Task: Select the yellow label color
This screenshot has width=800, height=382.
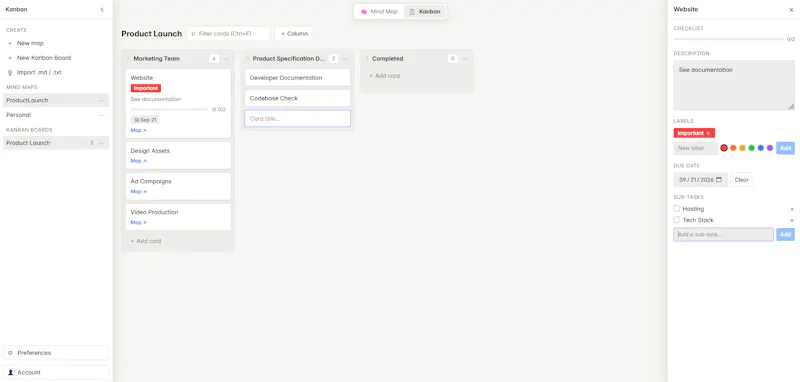Action: 742,148
